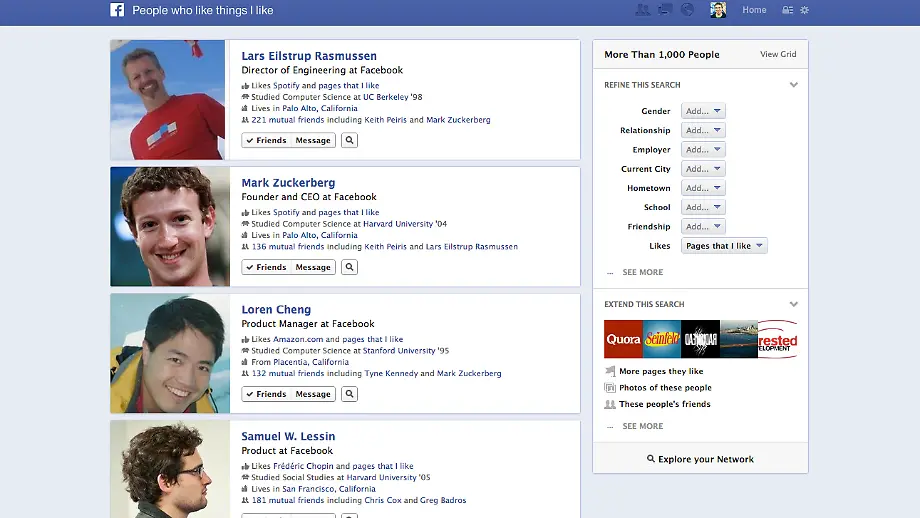920x518 pixels.
Task: Open 'Photos of these people' link
Action: pyautogui.click(x=665, y=388)
